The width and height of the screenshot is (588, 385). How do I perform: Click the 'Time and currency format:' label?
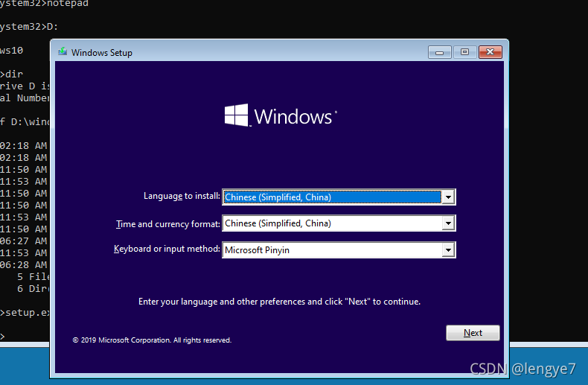(168, 224)
